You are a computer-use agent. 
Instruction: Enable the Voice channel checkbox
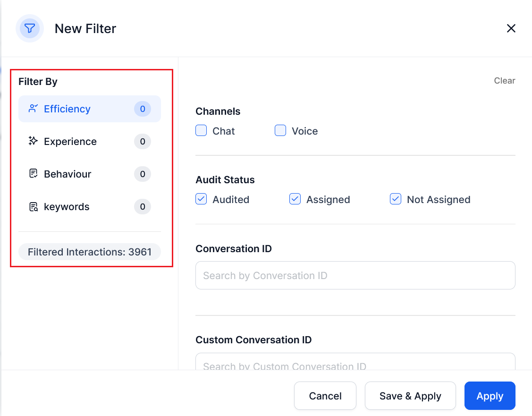tap(280, 131)
